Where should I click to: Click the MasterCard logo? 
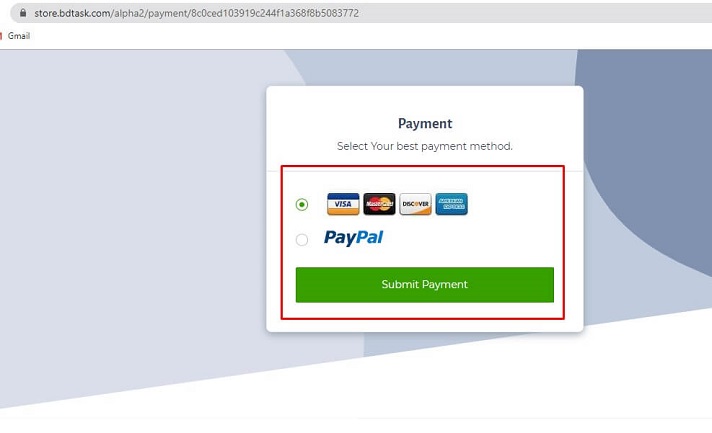click(379, 204)
